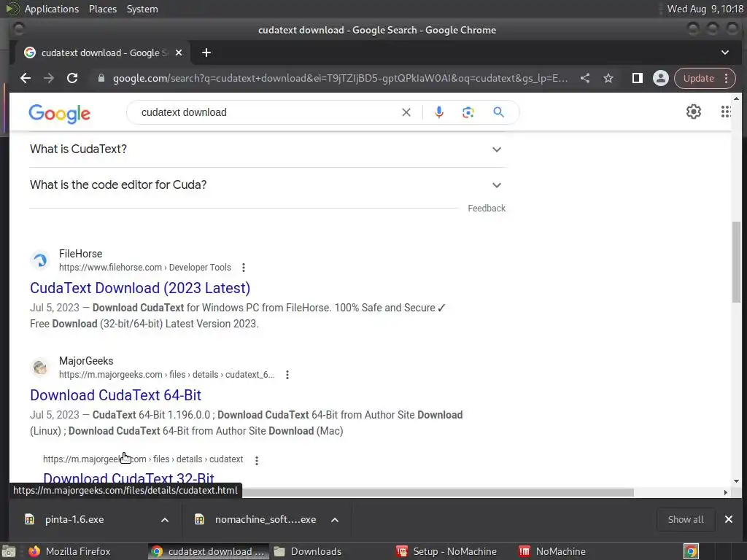This screenshot has width=747, height=560.
Task: Click the padlock site info icon
Action: [x=101, y=79]
